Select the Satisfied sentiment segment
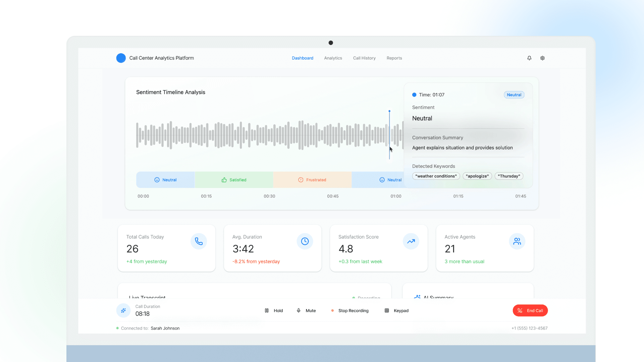 click(234, 180)
